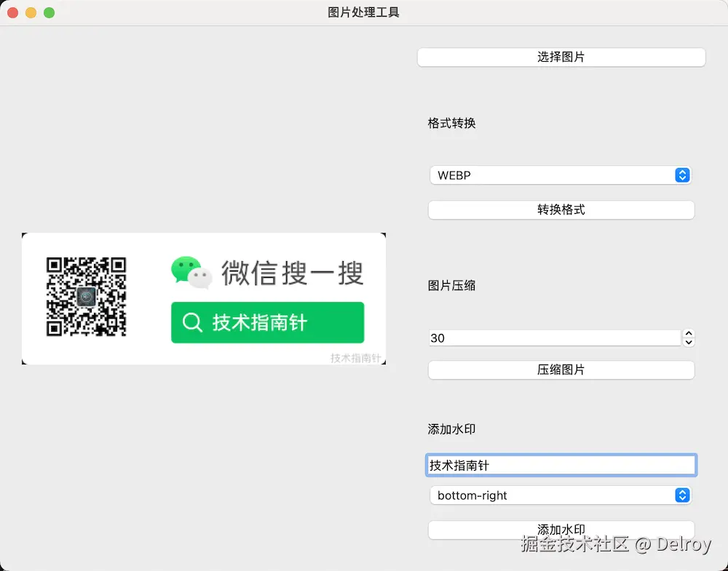Open the bottom-right watermark position dropdown

click(561, 495)
